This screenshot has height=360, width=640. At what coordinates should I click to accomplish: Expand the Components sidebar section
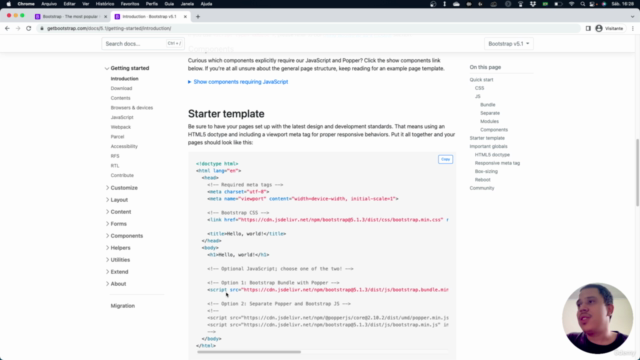(x=124, y=236)
